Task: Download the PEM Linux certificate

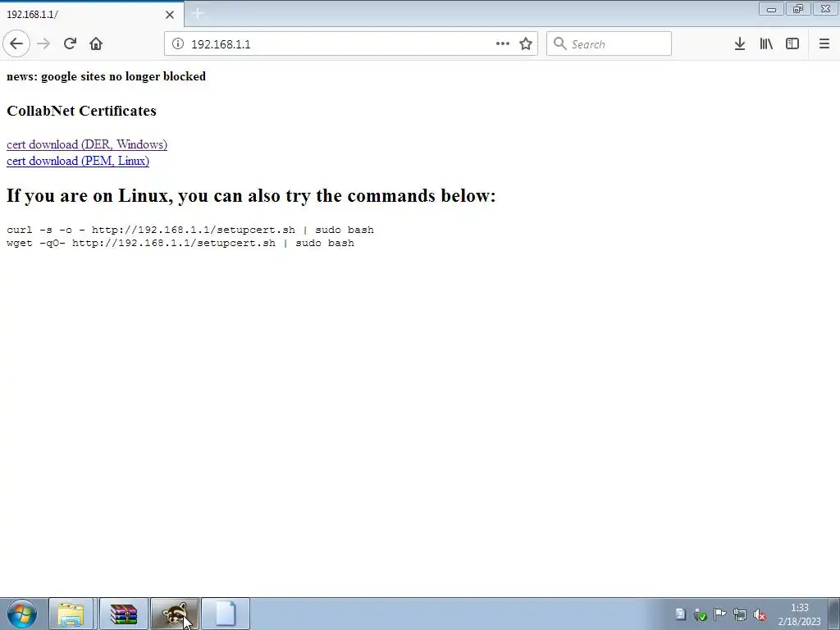Action: pos(78,161)
